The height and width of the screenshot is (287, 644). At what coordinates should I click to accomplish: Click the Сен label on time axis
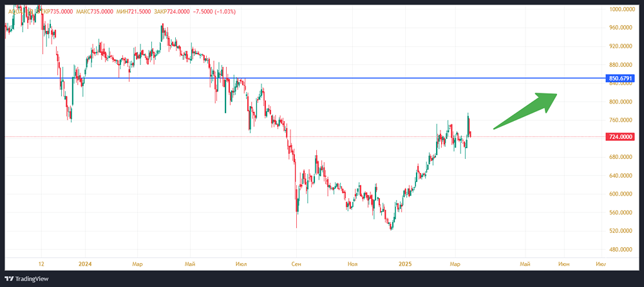pyautogui.click(x=296, y=264)
